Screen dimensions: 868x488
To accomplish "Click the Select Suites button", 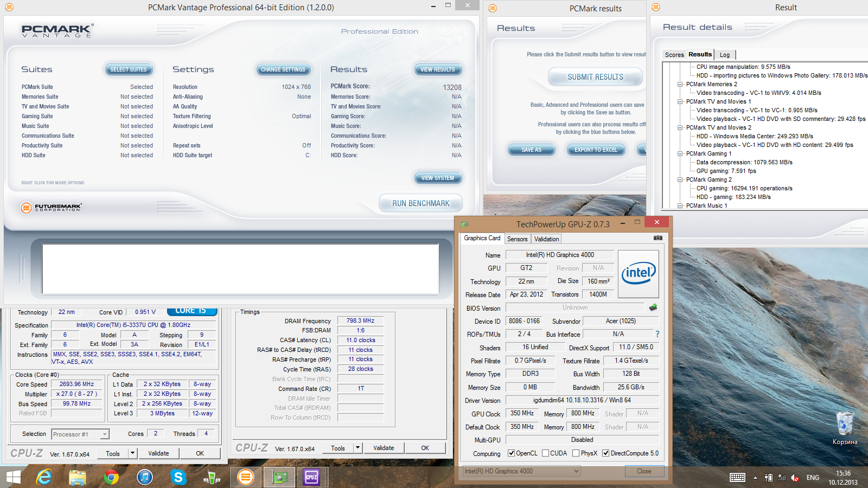I will 129,69.
